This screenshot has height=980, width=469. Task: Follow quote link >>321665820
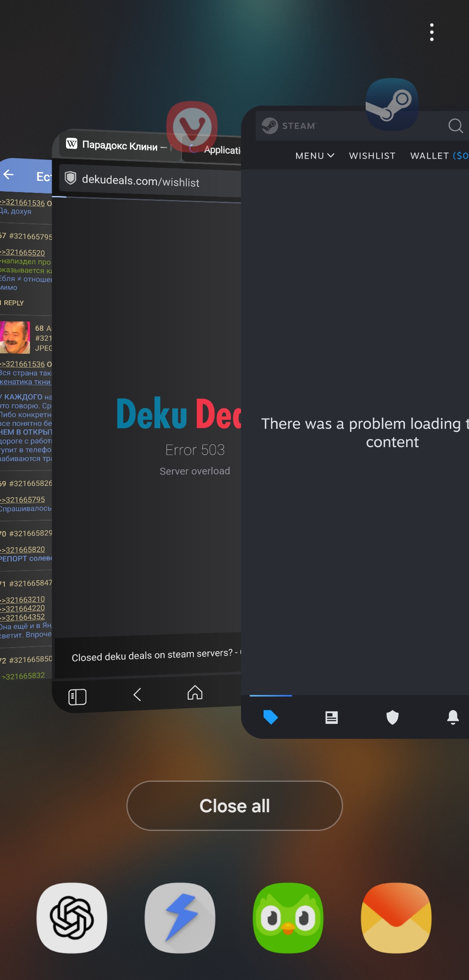point(23,550)
